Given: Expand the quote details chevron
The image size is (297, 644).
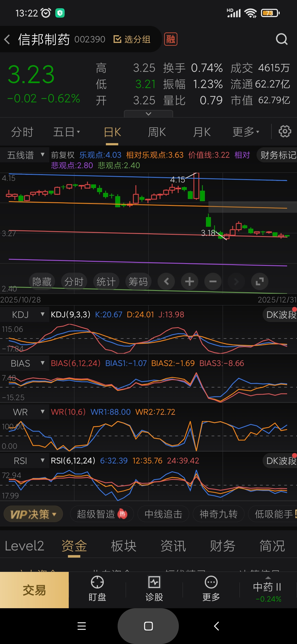Looking at the screenshot, I should (148, 114).
